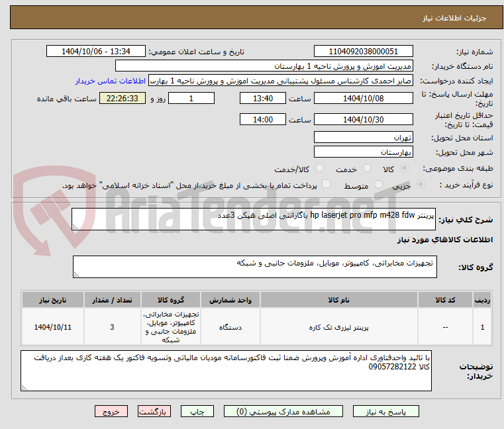Click the تعداد / مقدار column header
The height and width of the screenshot is (429, 504).
[112, 300]
